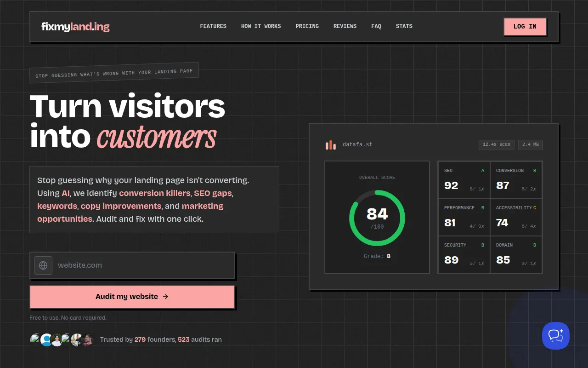Select the Domain score card
Image resolution: width=588 pixels, height=368 pixels.
[x=516, y=254]
